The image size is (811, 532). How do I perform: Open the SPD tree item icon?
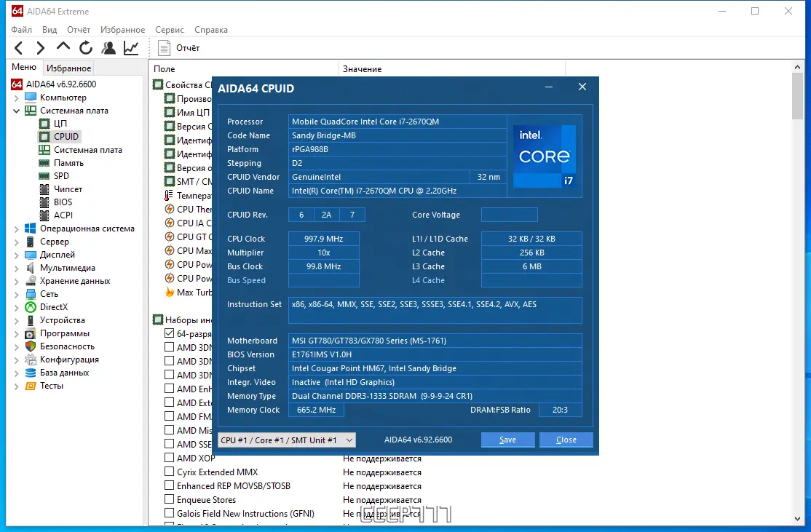(44, 176)
